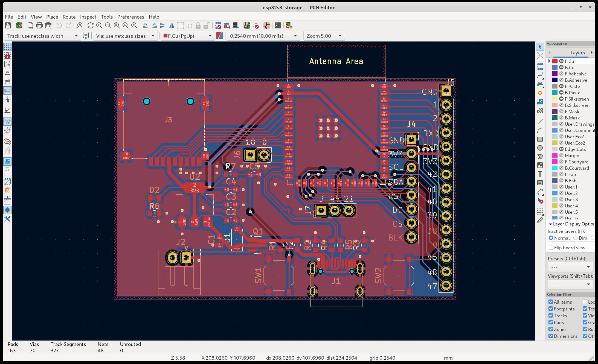Enable the Flip board view checkbox
The height and width of the screenshot is (364, 598).
(x=551, y=248)
